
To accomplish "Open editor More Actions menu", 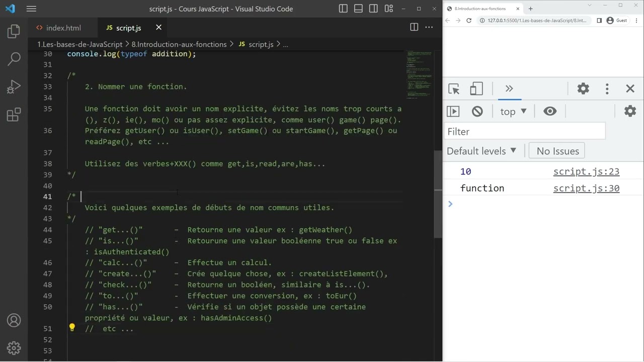I will pyautogui.click(x=429, y=27).
